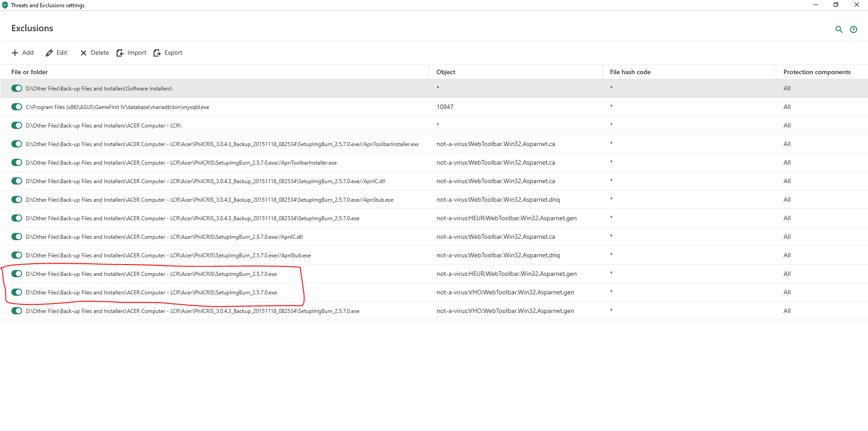Click the Import icon

(x=120, y=53)
